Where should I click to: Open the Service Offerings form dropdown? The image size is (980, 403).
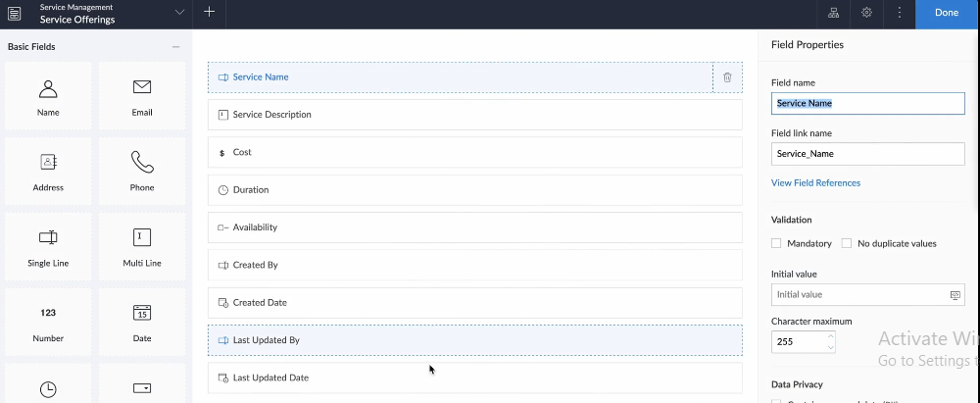coord(178,13)
